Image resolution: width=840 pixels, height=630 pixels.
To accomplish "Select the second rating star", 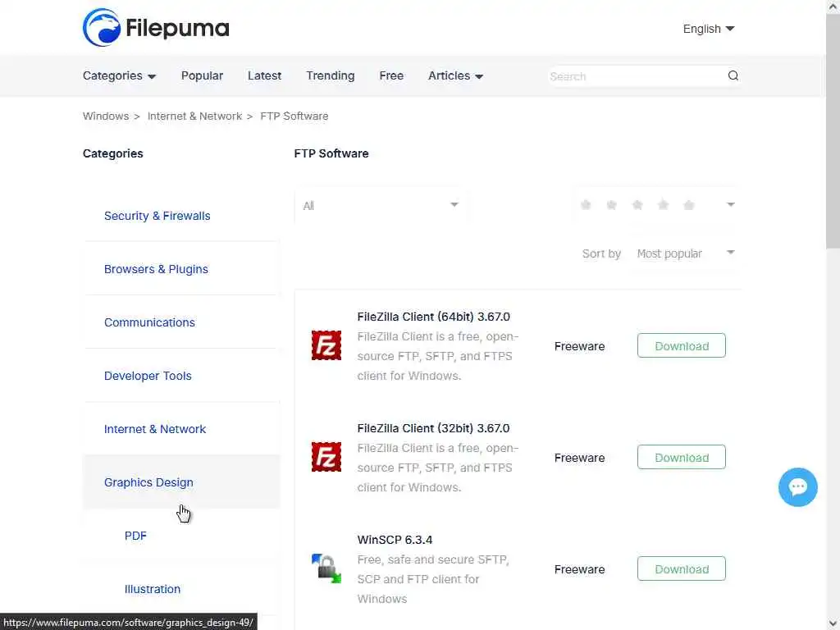I will point(611,204).
